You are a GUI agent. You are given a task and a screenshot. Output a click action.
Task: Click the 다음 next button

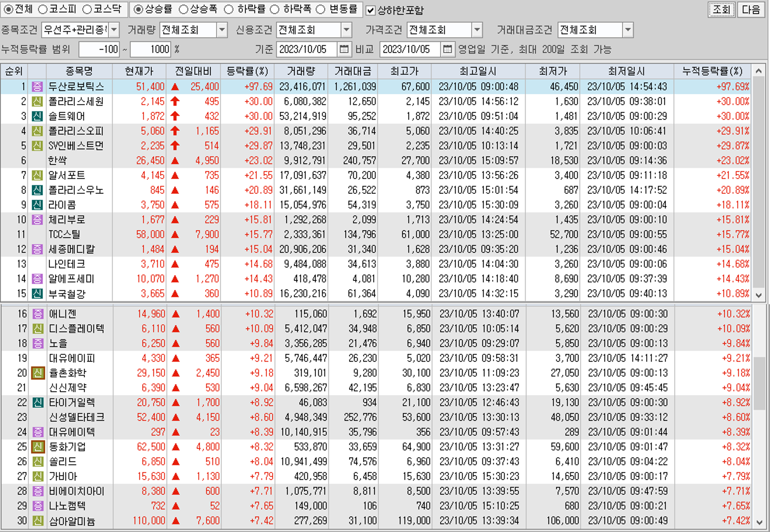point(751,10)
